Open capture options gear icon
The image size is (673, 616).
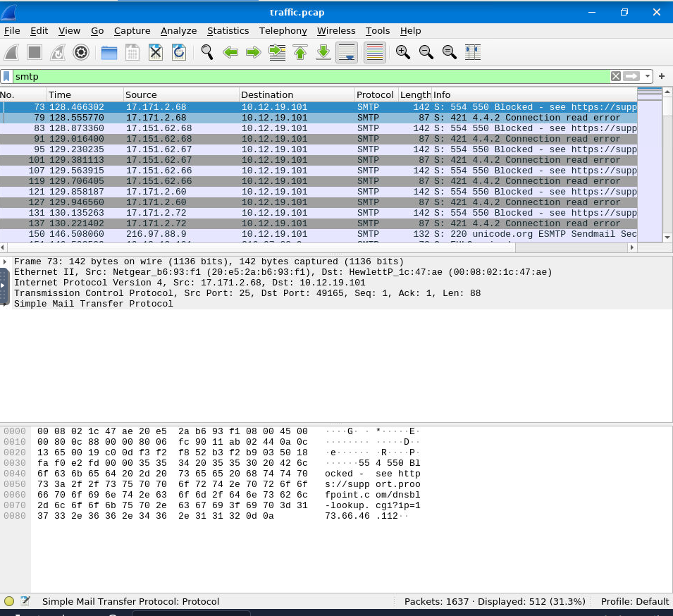81,52
